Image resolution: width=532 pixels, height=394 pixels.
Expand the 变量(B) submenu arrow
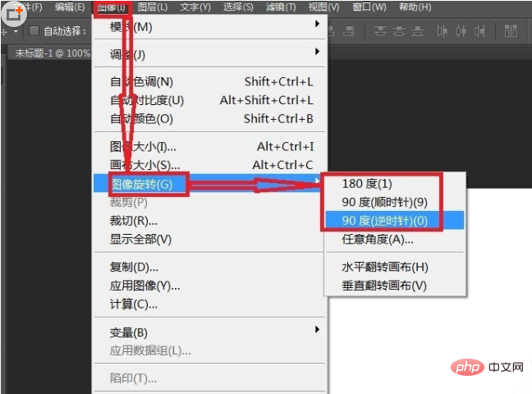[317, 329]
